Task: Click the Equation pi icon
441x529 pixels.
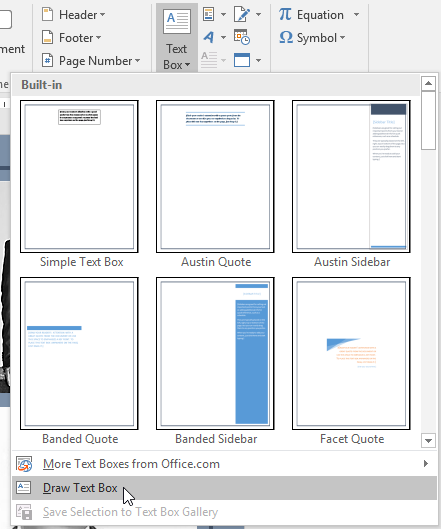Action: tap(285, 15)
